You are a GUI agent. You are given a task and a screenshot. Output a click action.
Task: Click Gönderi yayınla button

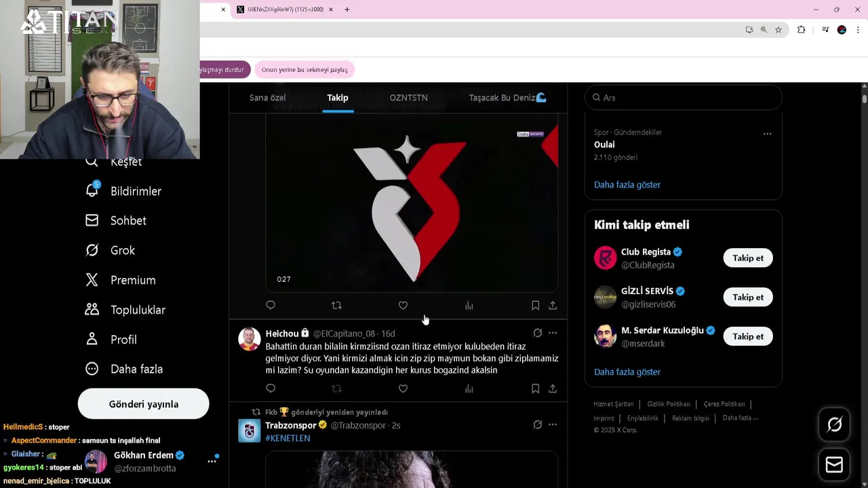coord(144,404)
